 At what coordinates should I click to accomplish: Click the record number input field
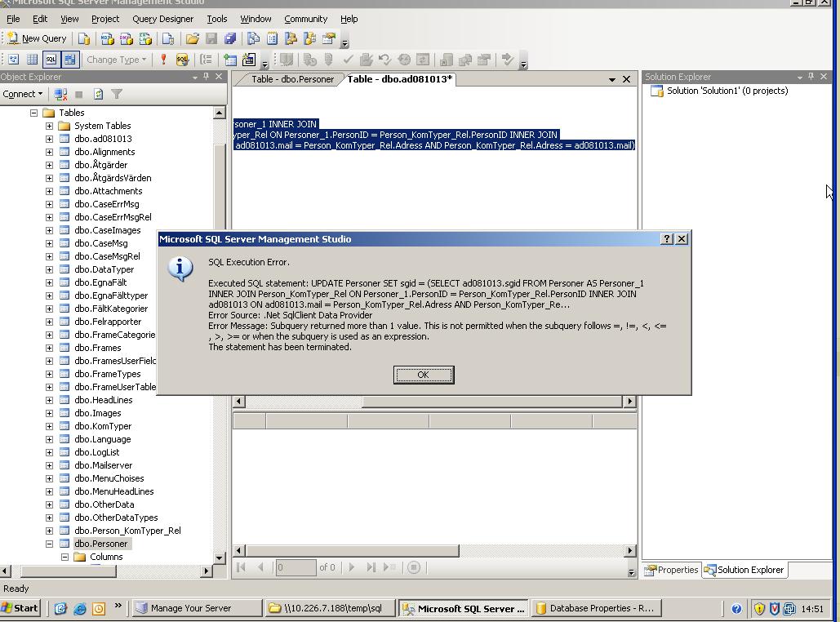[x=296, y=567]
